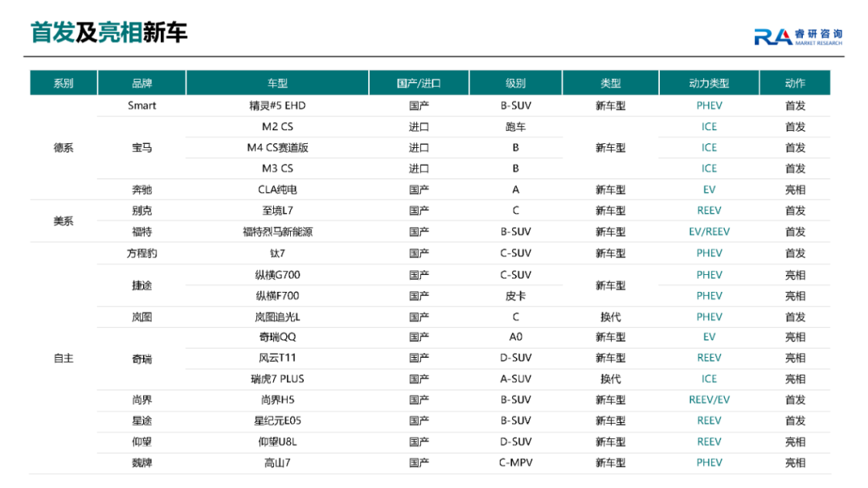Select the 福特烈马新能源 model cell
Viewport: 868px width, 488px height.
click(x=277, y=232)
